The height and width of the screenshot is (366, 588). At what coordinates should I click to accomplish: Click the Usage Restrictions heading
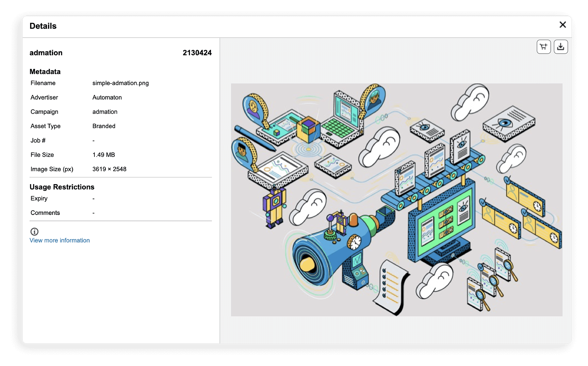point(62,187)
